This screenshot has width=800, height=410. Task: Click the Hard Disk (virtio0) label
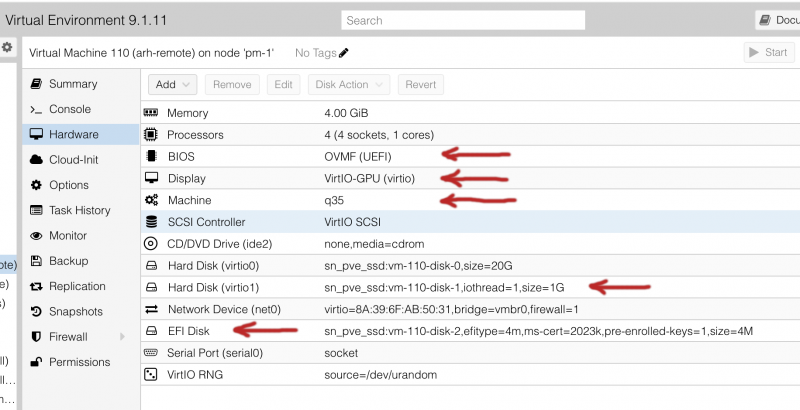(x=213, y=266)
